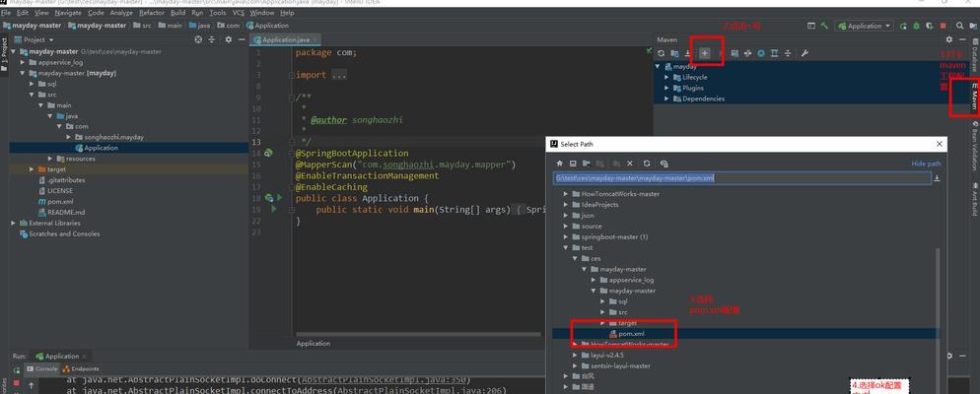Click Delete X icon in Select Path toolbar
The width and height of the screenshot is (980, 394).
(x=630, y=163)
